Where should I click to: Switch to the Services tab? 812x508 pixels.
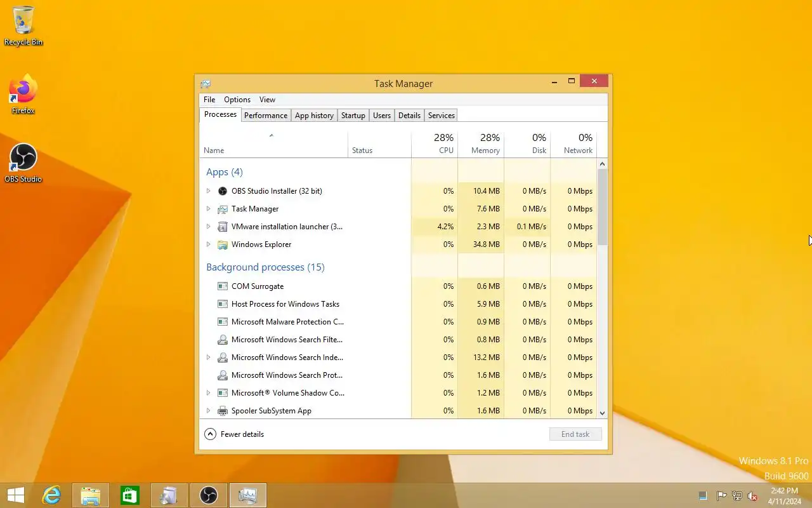coord(442,116)
